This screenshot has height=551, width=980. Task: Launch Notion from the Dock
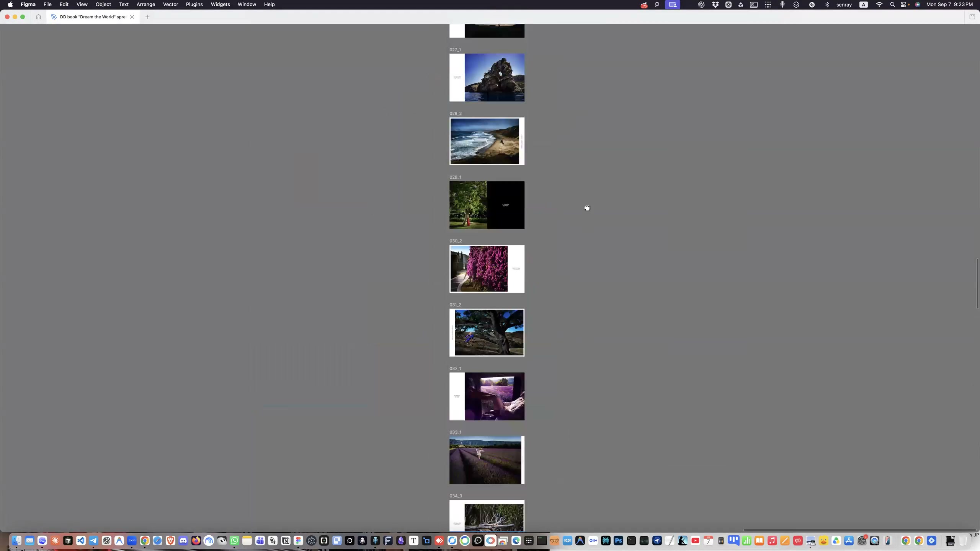286,541
